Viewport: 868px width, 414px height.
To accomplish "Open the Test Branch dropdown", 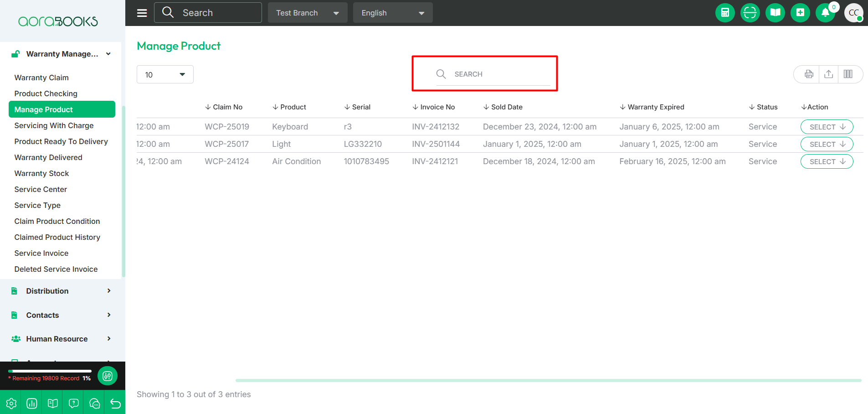I will 308,13.
